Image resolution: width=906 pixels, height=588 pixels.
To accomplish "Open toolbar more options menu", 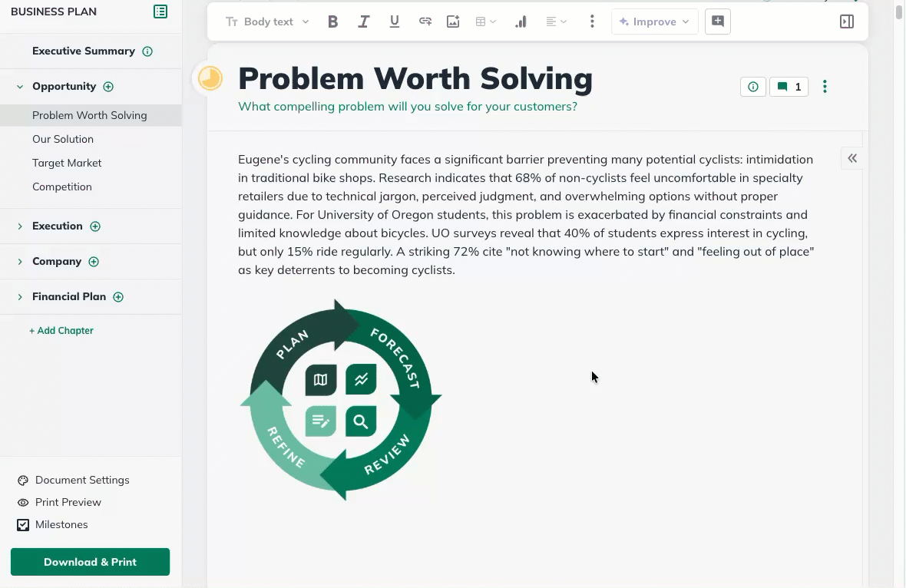I will click(592, 22).
